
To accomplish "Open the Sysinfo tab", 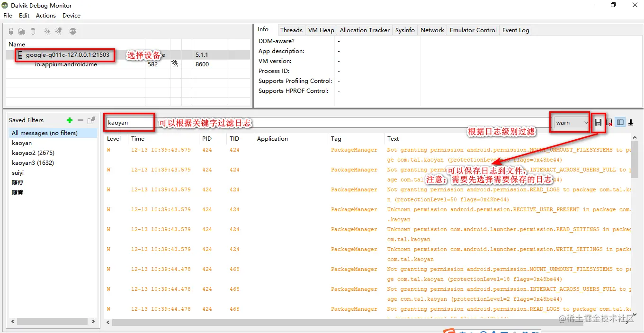I will (405, 30).
